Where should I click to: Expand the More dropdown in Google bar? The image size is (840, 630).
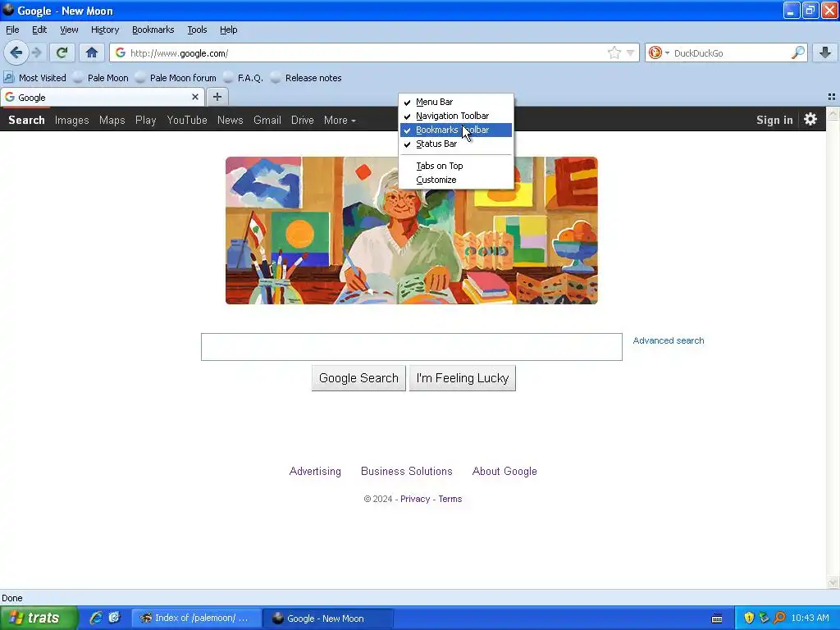point(340,120)
